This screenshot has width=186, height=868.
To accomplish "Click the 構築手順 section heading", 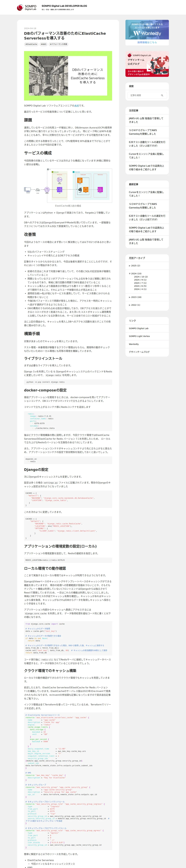I will [32, 334].
